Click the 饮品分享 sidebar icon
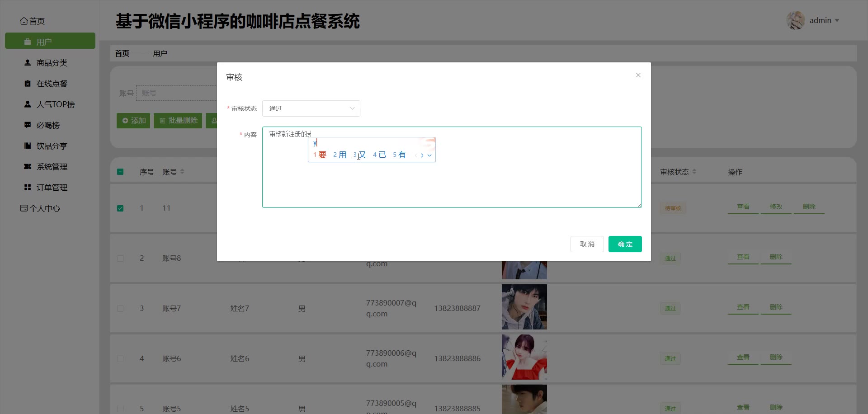The height and width of the screenshot is (414, 868). point(28,146)
